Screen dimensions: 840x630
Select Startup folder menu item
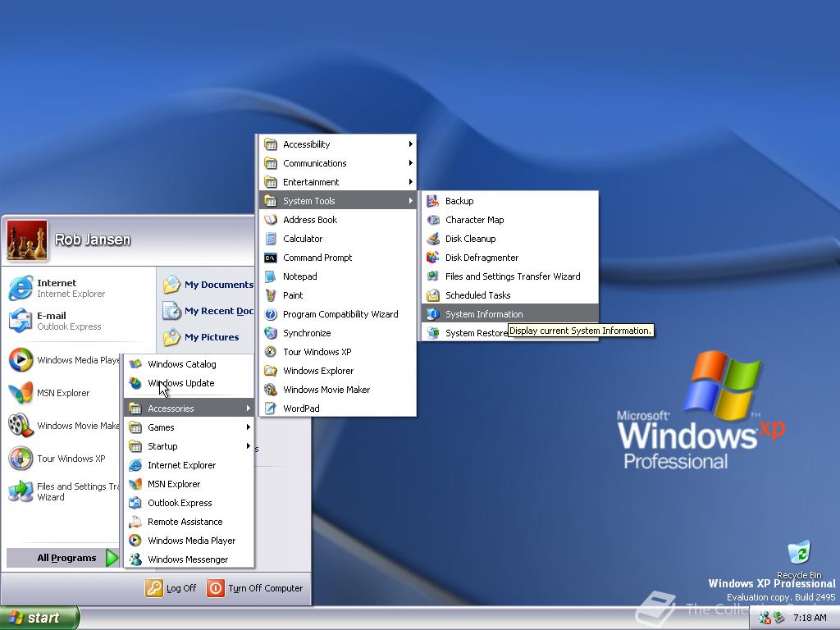tap(189, 445)
